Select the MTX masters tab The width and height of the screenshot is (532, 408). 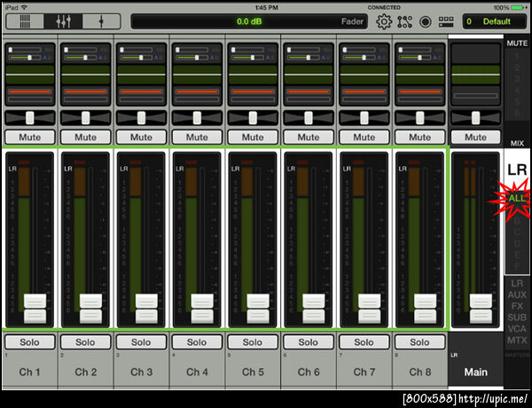pyautogui.click(x=517, y=340)
